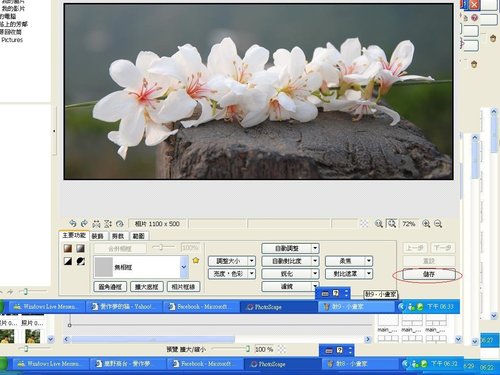Click the 預覽 擴大/縮小 preview slider handle
Screen dimensions: 500x375
click(248, 349)
